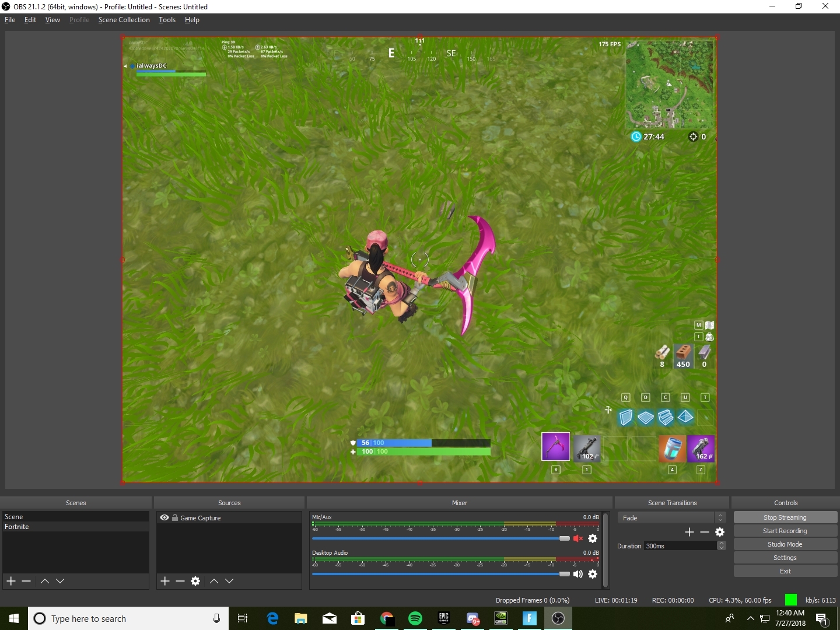Open the Tools menu
The image size is (840, 630).
coord(167,20)
